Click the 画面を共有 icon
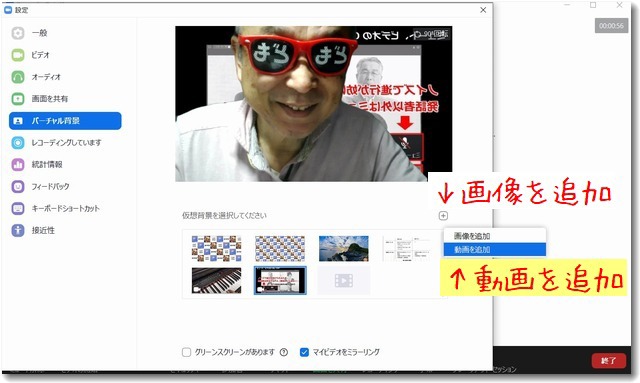 click(18, 98)
